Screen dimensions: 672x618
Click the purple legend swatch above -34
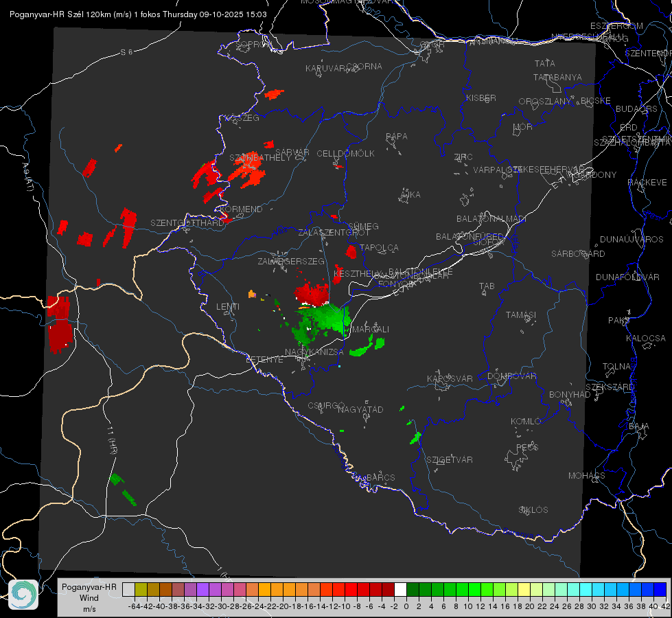(202, 589)
